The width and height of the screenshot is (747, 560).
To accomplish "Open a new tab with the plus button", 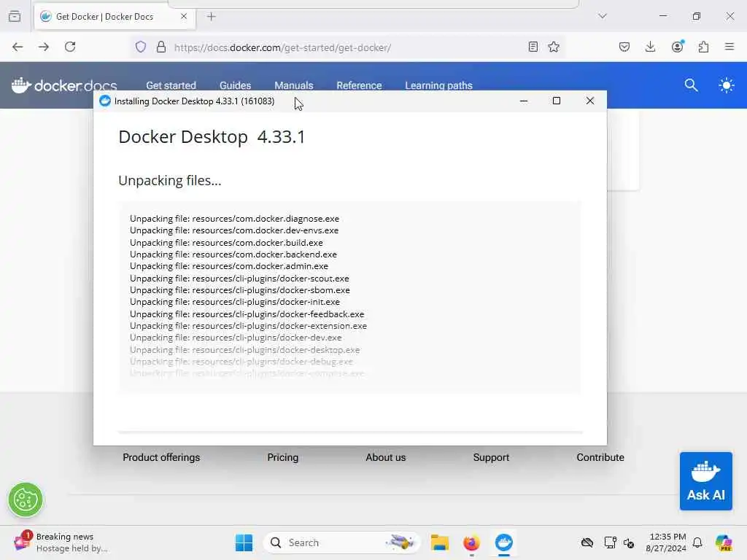I will (212, 17).
